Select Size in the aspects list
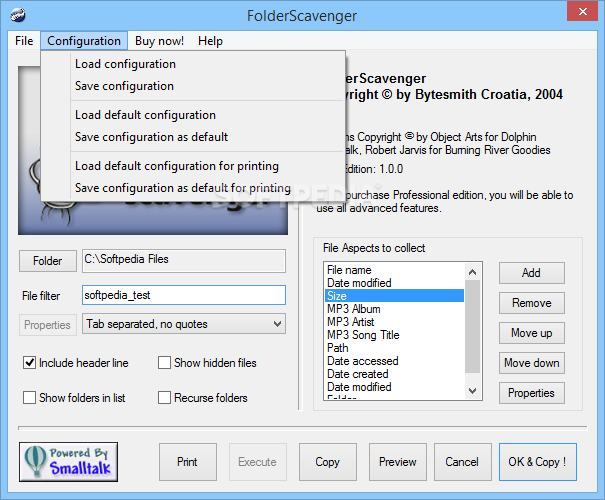The width and height of the screenshot is (605, 500). coord(394,296)
